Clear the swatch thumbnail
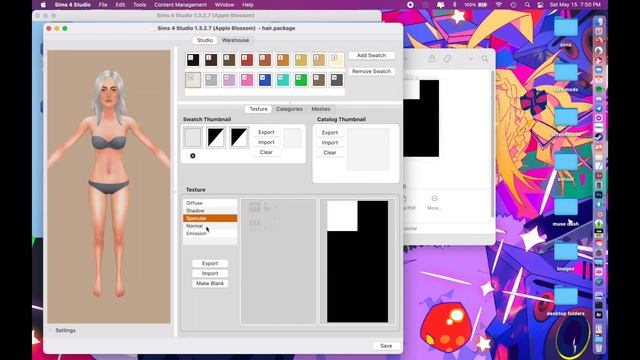 coord(266,152)
